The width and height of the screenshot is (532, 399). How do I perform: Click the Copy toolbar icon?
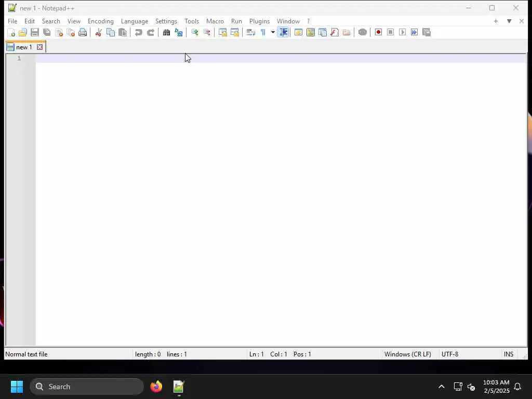click(111, 32)
